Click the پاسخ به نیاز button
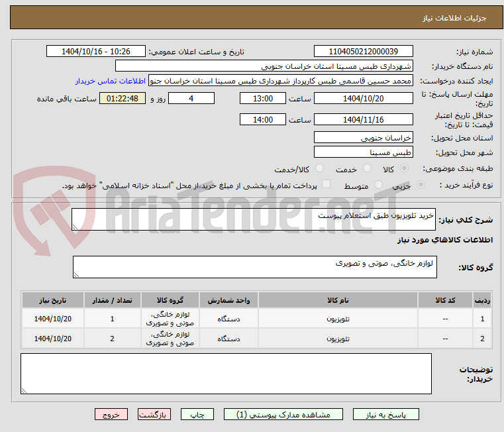This screenshot has width=504, height=432. coord(385,414)
